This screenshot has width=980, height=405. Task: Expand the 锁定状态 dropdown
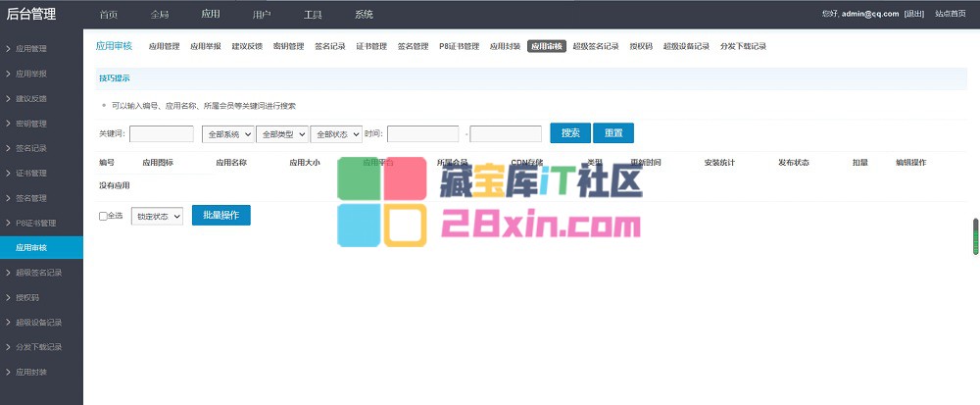tap(158, 216)
